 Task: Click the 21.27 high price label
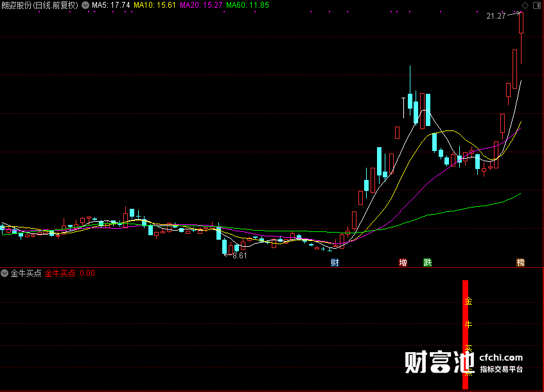coord(496,16)
